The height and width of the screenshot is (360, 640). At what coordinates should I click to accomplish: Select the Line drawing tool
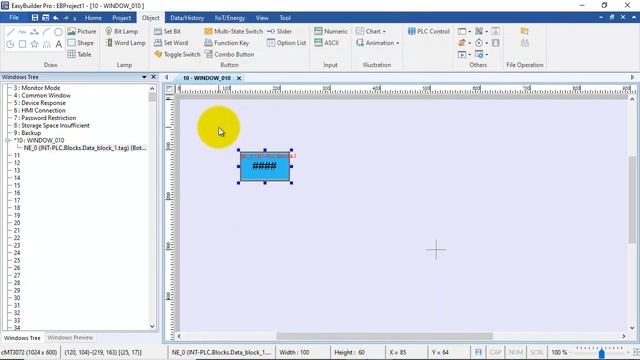(11, 31)
